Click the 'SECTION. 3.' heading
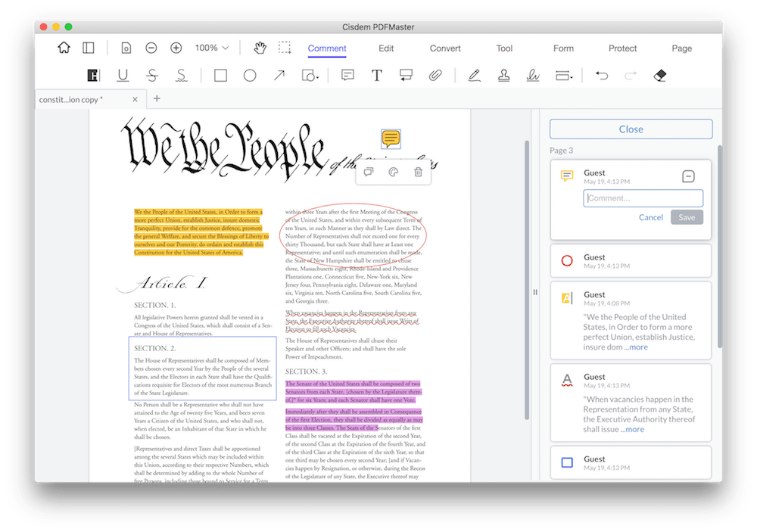The height and width of the screenshot is (532, 757). (x=306, y=372)
